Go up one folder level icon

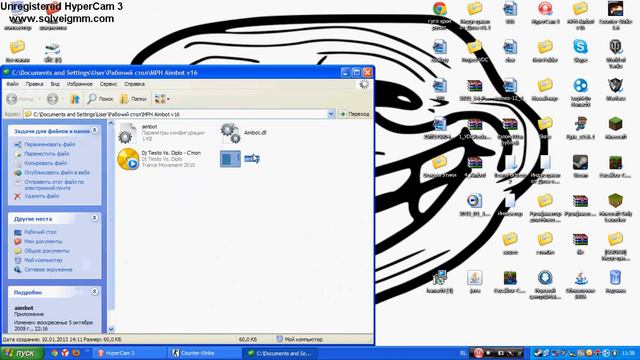(75, 99)
